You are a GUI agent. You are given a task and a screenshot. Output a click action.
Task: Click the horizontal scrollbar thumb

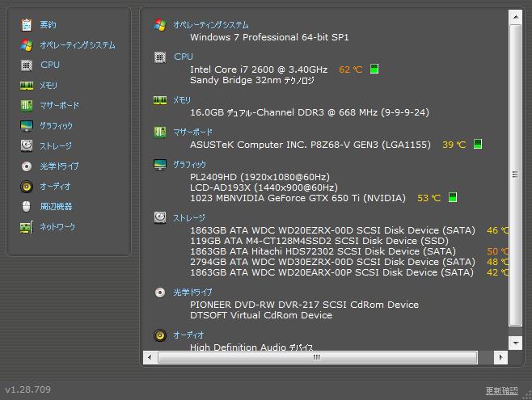click(x=317, y=357)
